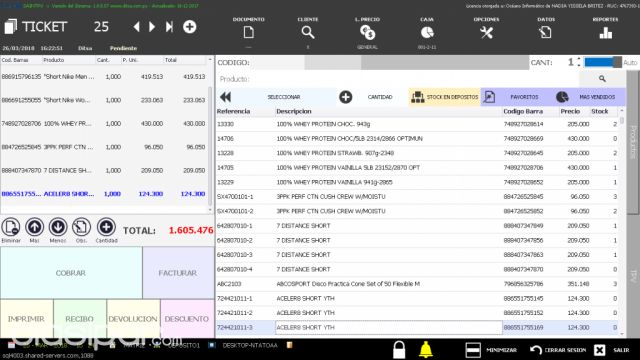Click the DESCUENTO button

coord(187,319)
